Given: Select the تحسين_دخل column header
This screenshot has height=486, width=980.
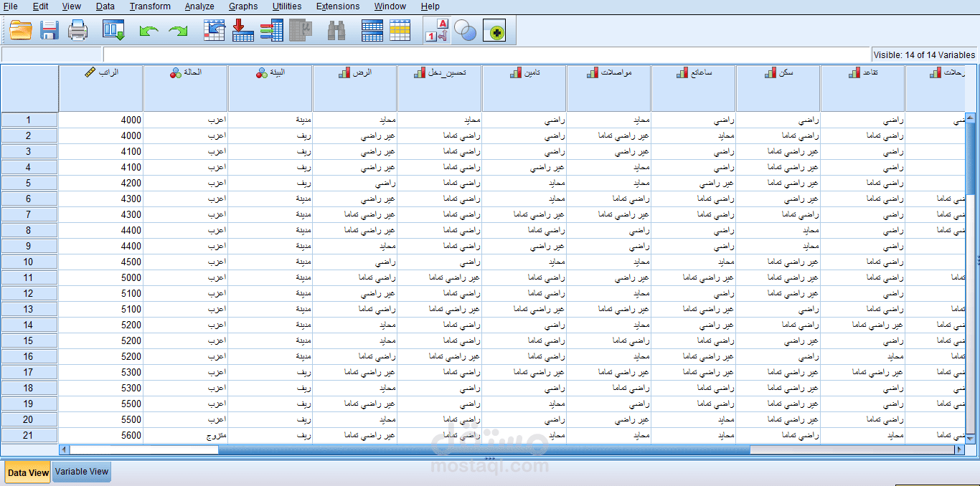Looking at the screenshot, I should click(x=439, y=88).
